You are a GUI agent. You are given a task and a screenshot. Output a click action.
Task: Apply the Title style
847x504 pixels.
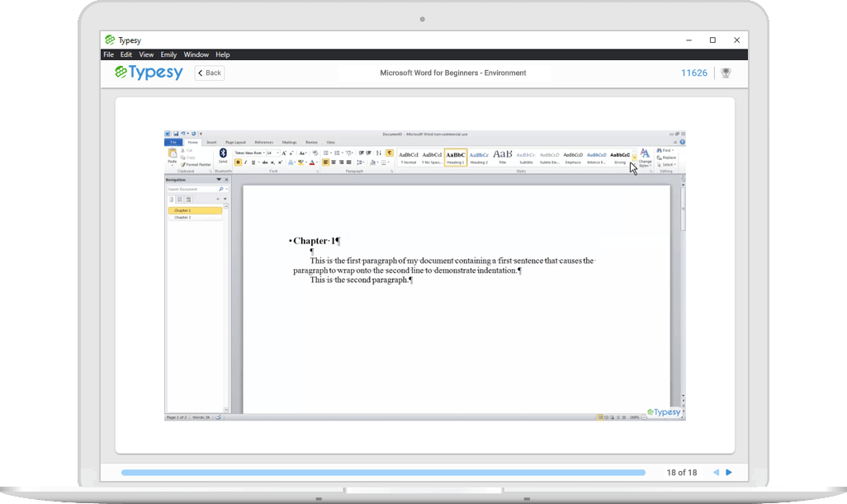click(x=503, y=158)
